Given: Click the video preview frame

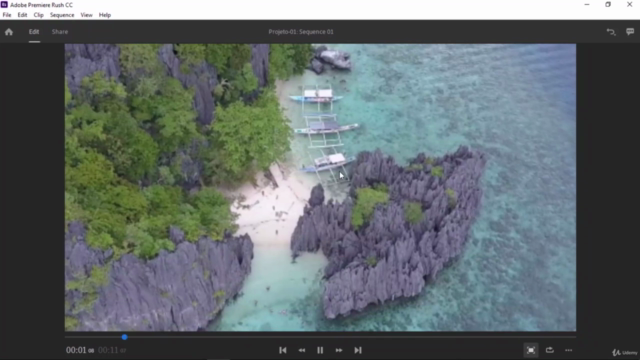Looking at the screenshot, I should pyautogui.click(x=320, y=187).
